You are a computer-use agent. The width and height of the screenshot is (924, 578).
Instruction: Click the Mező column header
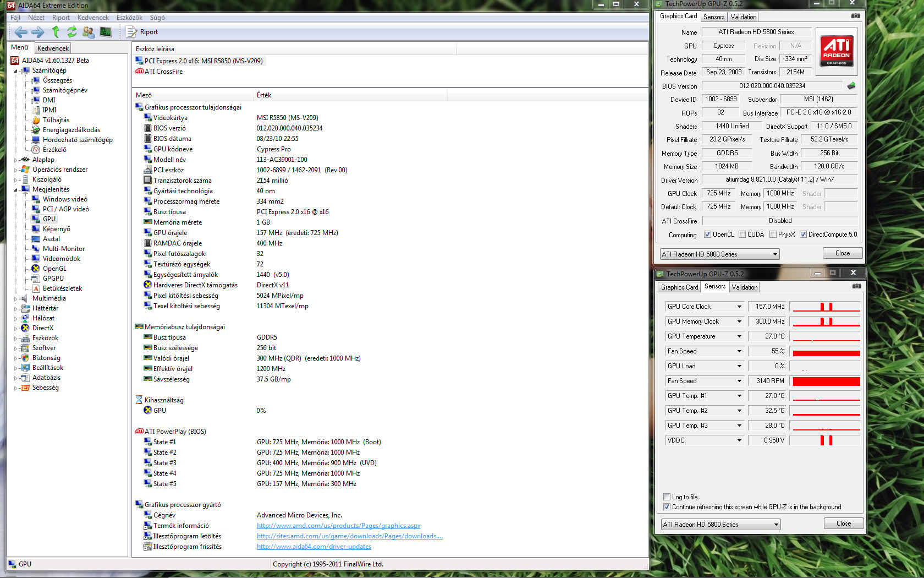tap(193, 95)
